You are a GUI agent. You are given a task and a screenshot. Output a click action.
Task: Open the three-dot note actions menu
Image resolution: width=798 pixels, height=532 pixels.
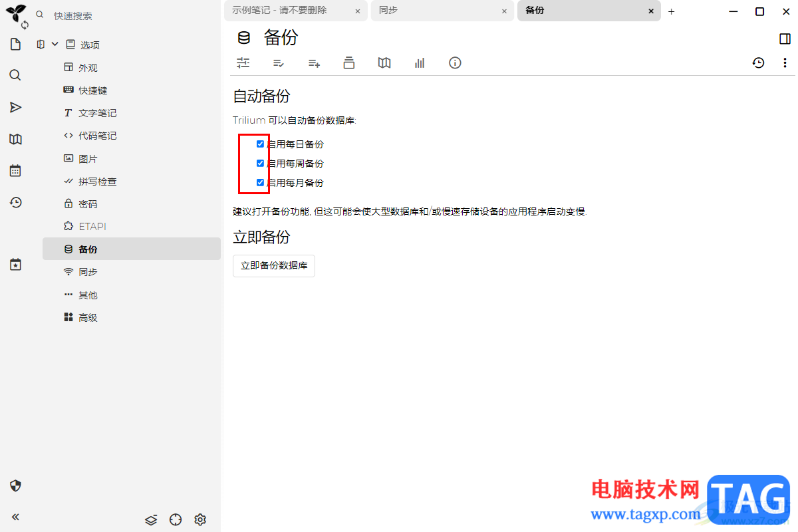pos(785,63)
